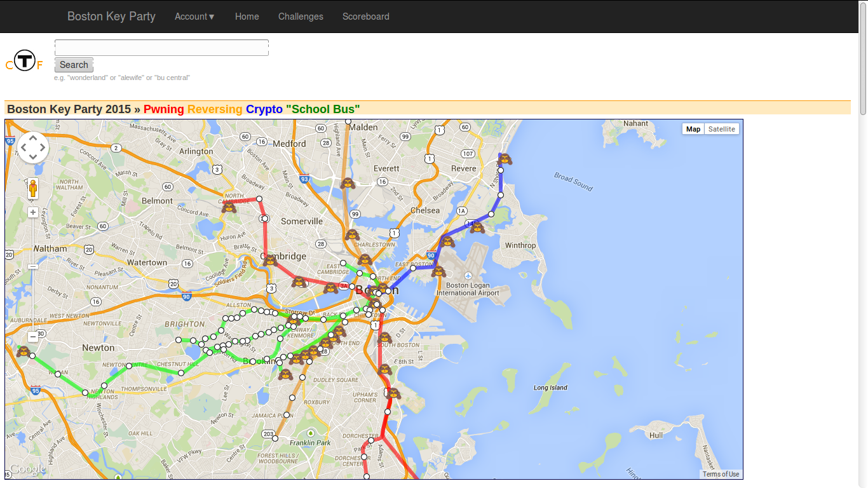Select the white station dot below the East Boston label
This screenshot has height=488, width=868.
(413, 268)
